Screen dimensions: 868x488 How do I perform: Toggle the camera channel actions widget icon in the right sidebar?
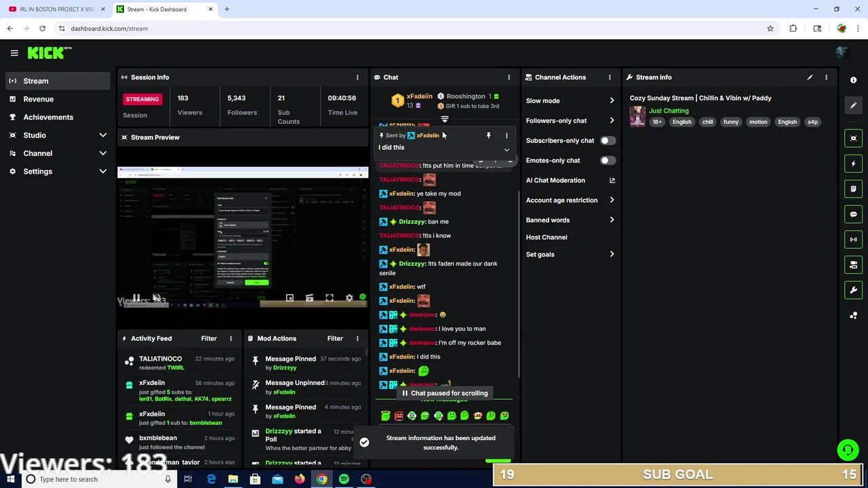[x=853, y=264]
